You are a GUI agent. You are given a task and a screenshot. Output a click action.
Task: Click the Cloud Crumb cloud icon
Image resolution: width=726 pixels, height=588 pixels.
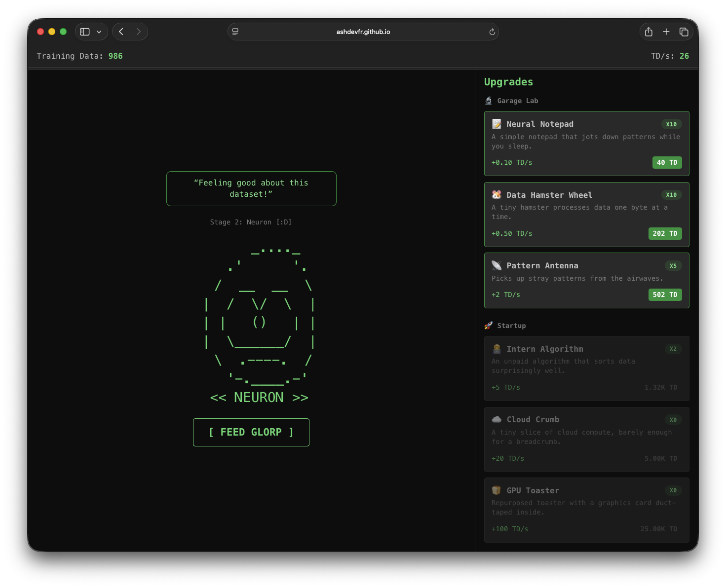pos(497,420)
